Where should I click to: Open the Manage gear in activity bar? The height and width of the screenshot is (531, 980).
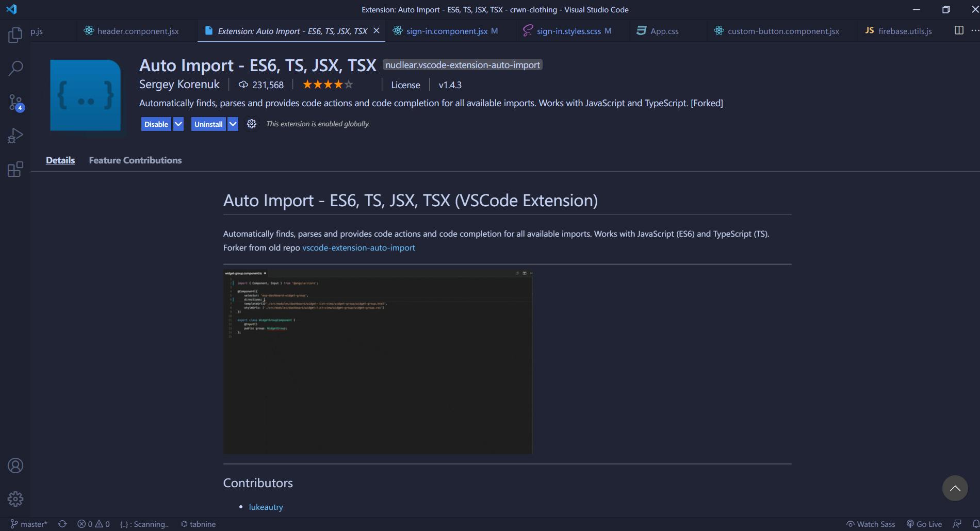coord(15,499)
